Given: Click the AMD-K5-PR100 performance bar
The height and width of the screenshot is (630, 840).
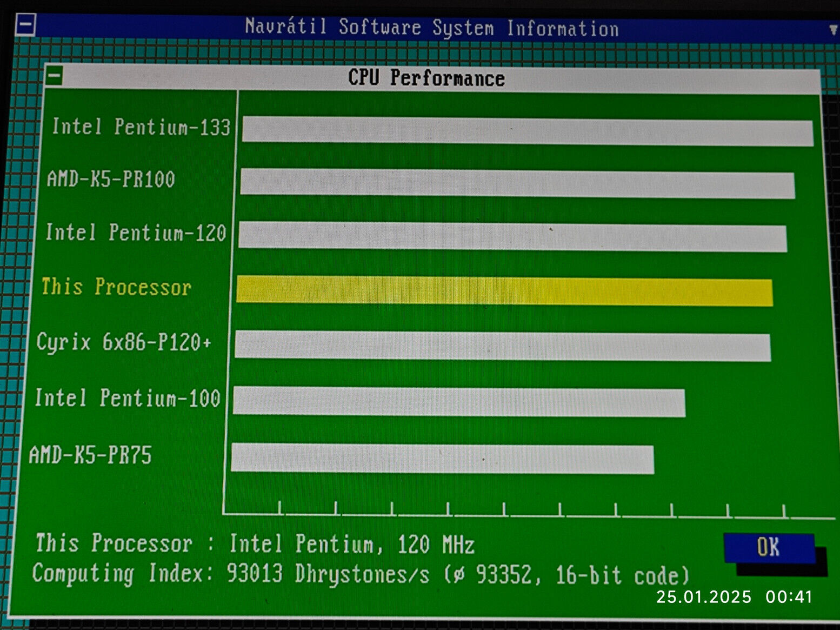Looking at the screenshot, I should pos(517,183).
